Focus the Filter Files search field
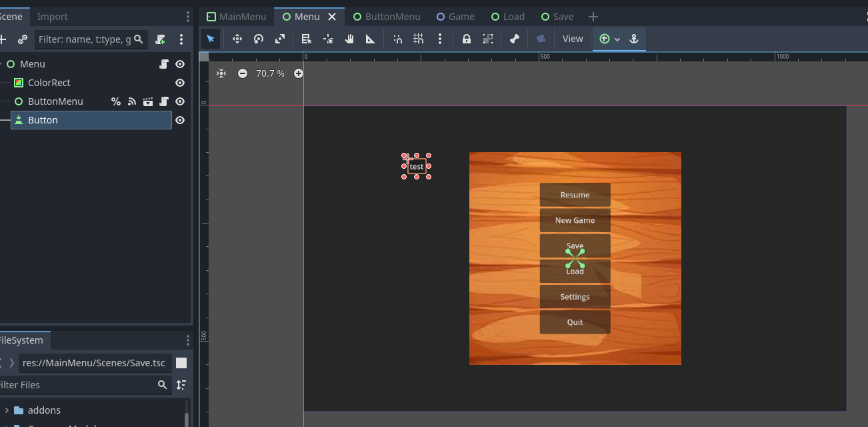 pyautogui.click(x=77, y=385)
